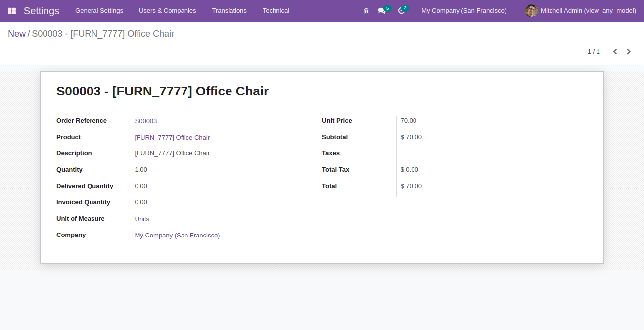Open order reference S00003 link

coord(146,121)
